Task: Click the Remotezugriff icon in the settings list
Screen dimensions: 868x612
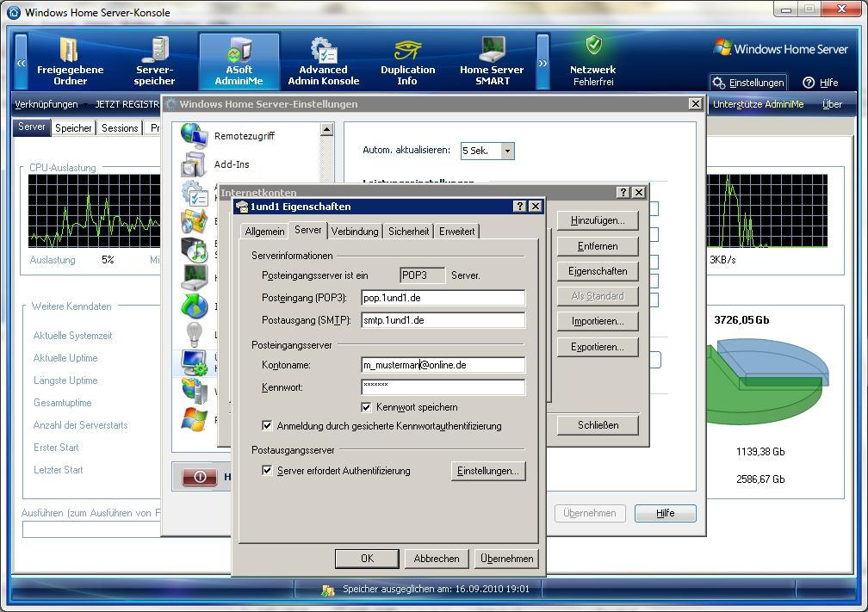Action: point(194,136)
